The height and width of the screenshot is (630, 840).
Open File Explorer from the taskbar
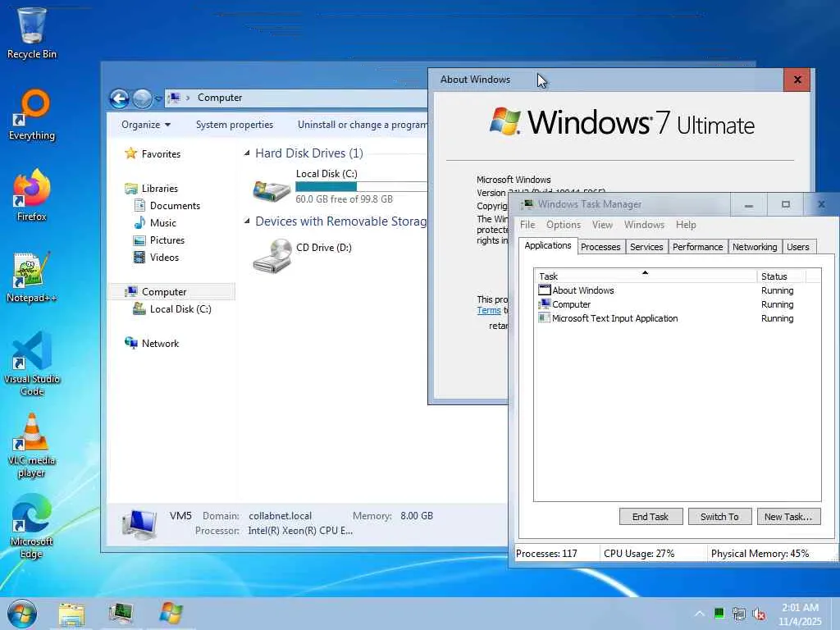pyautogui.click(x=71, y=614)
